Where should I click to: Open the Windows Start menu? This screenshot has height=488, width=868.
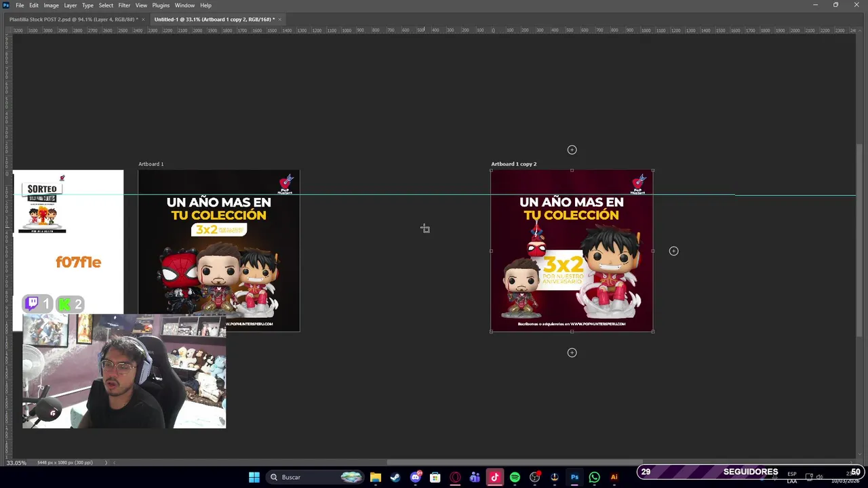[x=254, y=477]
